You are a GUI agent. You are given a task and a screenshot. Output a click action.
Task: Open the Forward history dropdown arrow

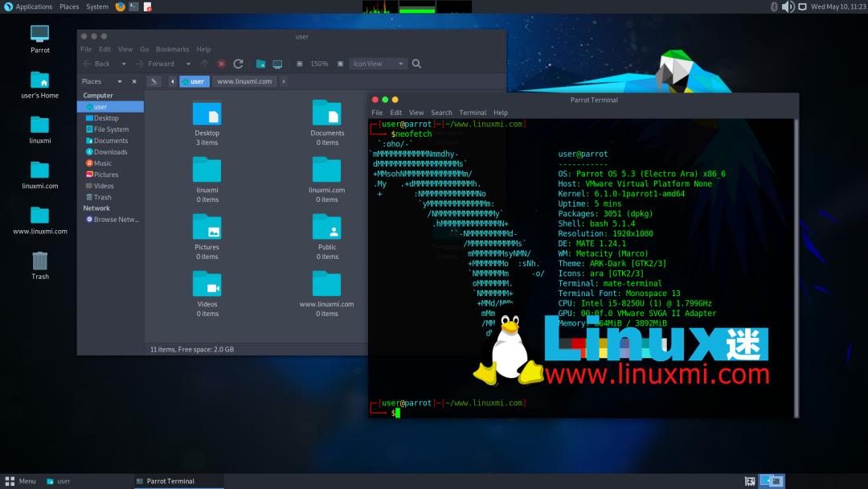(x=188, y=64)
